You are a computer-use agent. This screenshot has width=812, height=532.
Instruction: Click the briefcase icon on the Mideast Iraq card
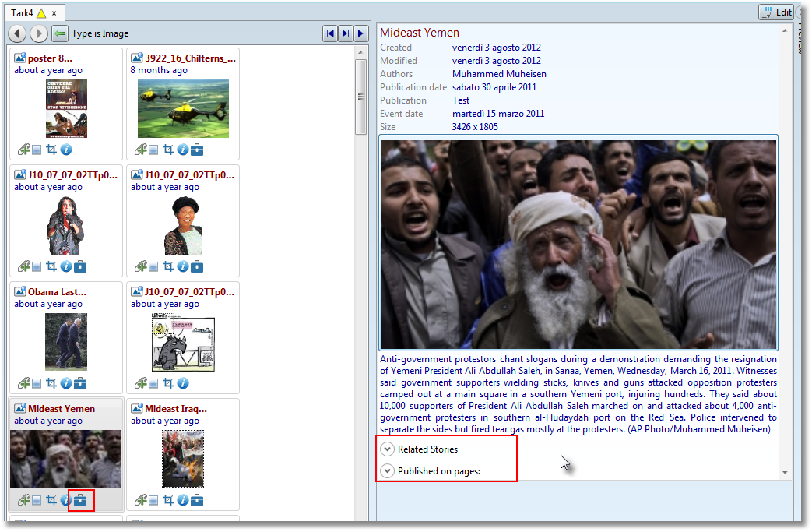pos(197,500)
